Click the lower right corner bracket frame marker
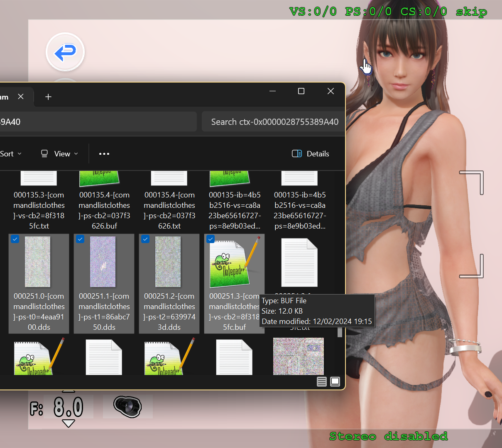Viewport: 502px width, 448px height. pos(472,266)
